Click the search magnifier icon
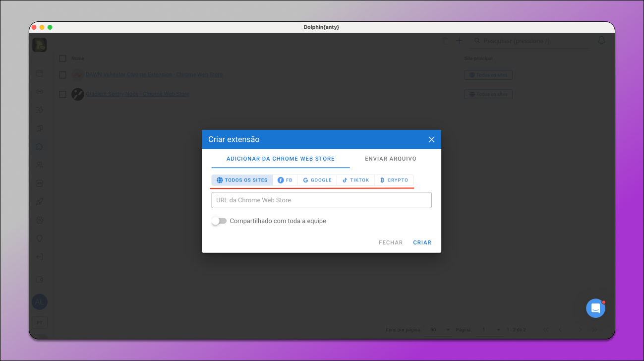Screen dimensions: 644x361 point(476,41)
